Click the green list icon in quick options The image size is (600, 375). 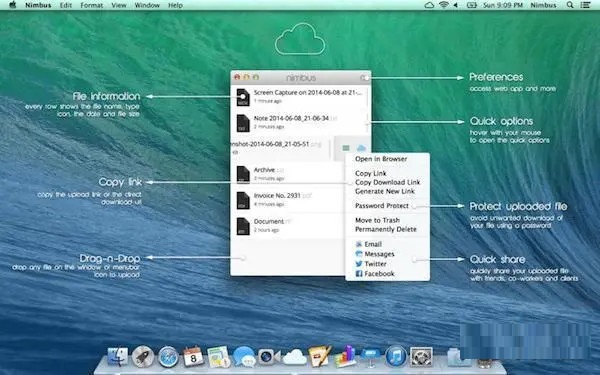346,148
